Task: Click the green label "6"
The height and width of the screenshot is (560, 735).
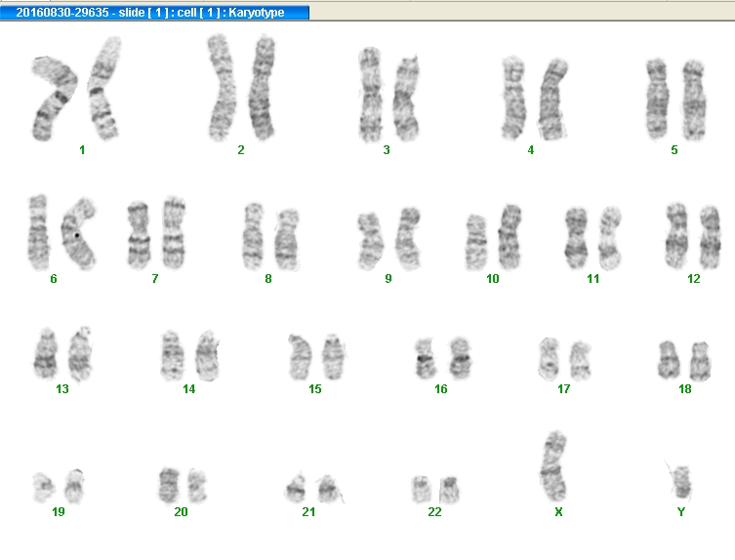Action: point(54,279)
